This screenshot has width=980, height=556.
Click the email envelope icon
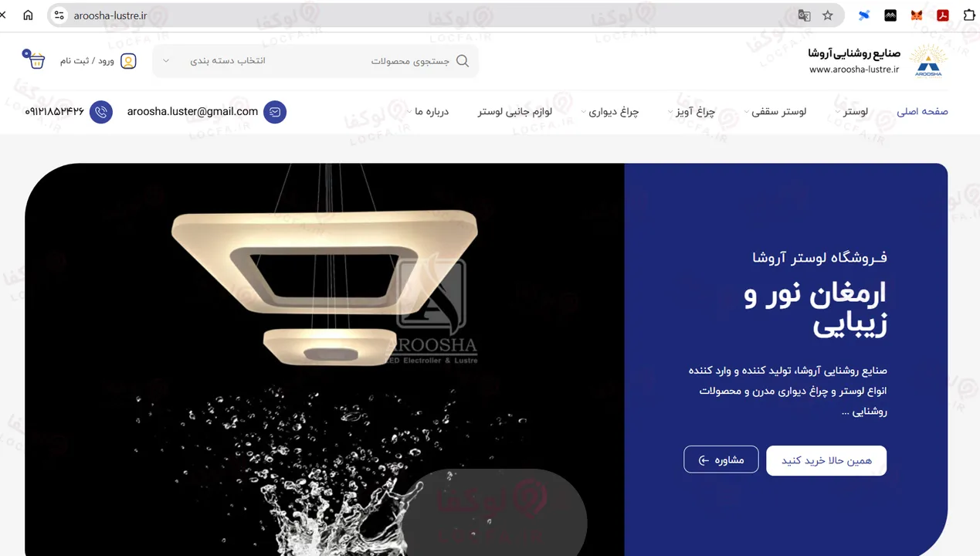click(275, 112)
